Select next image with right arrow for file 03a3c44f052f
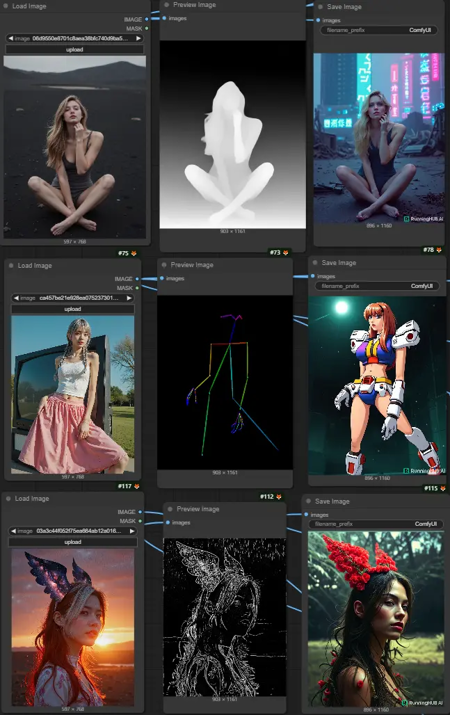Screen dimensions: 450x715 click(x=132, y=531)
